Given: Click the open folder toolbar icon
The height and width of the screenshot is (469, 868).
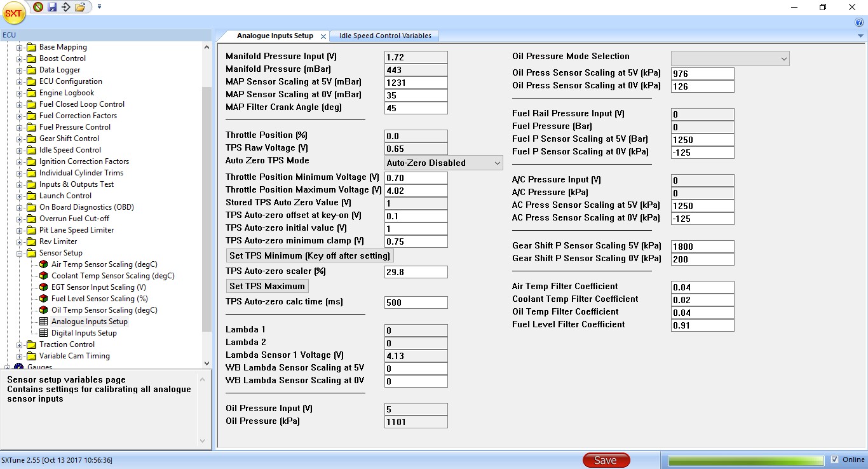Looking at the screenshot, I should pos(79,7).
